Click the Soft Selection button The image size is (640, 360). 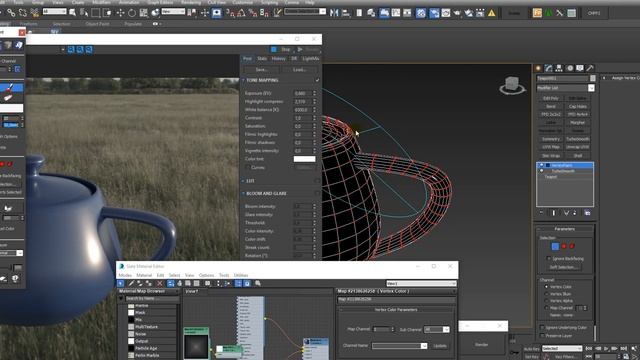[563, 267]
